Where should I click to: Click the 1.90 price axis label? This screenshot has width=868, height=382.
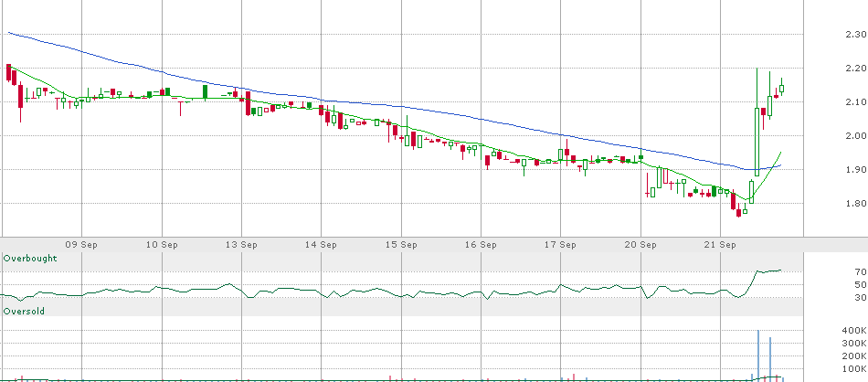(x=855, y=169)
